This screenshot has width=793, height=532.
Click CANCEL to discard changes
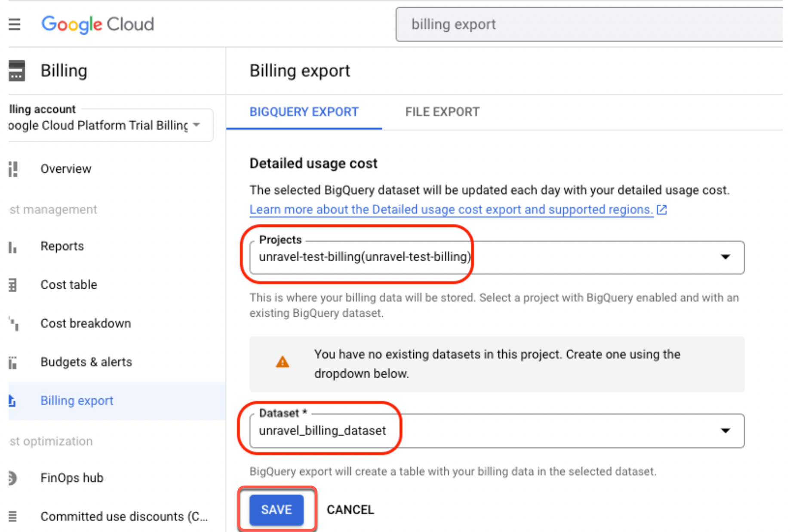pos(350,510)
